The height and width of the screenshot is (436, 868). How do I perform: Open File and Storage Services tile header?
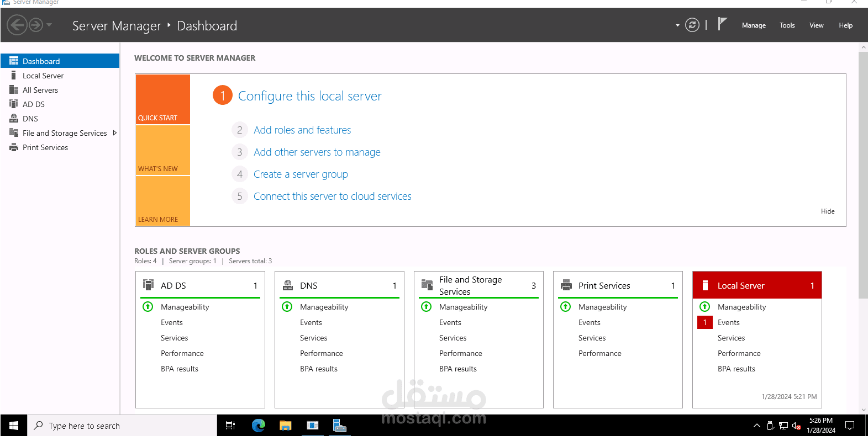478,285
